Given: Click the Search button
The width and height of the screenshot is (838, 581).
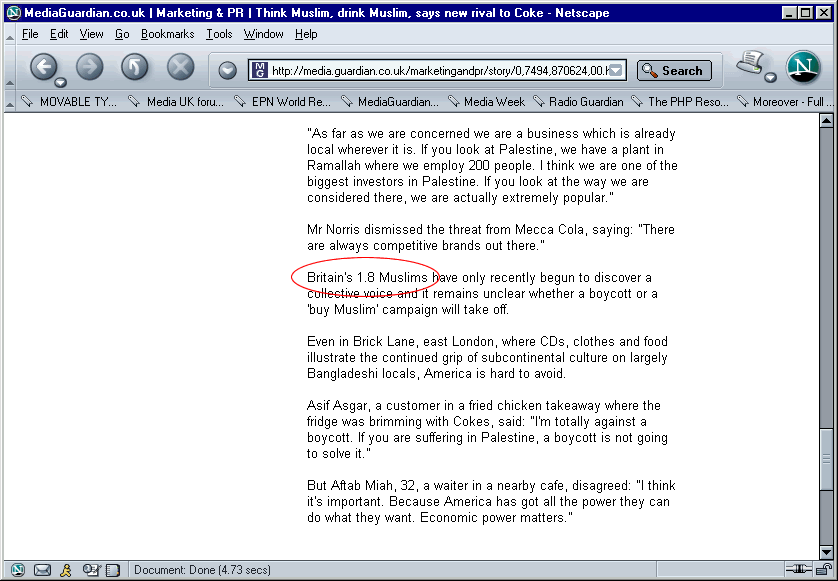Looking at the screenshot, I should click(x=674, y=71).
